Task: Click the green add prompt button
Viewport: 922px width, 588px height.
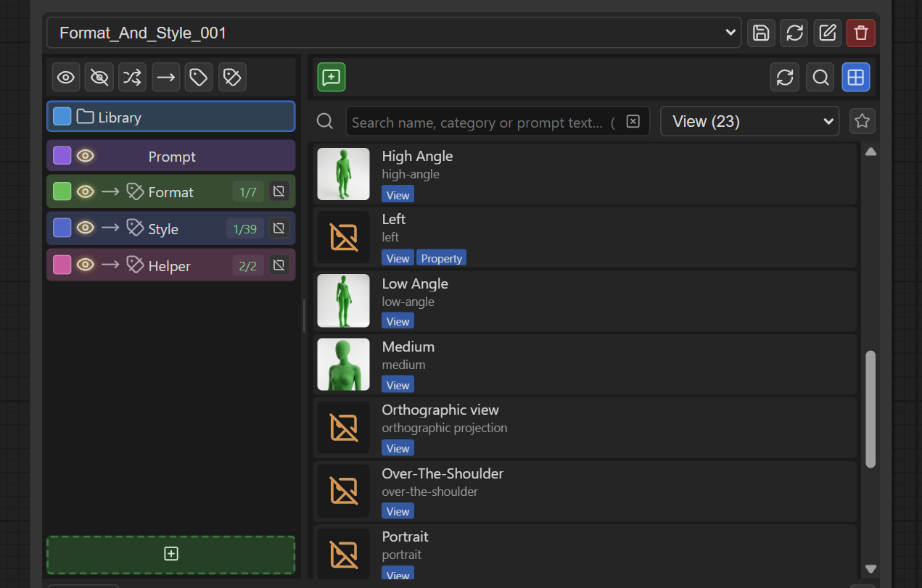Action: [x=332, y=77]
